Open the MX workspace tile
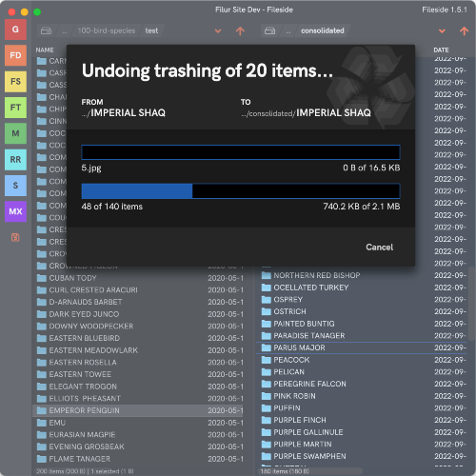This screenshot has height=476, width=476. click(x=15, y=211)
